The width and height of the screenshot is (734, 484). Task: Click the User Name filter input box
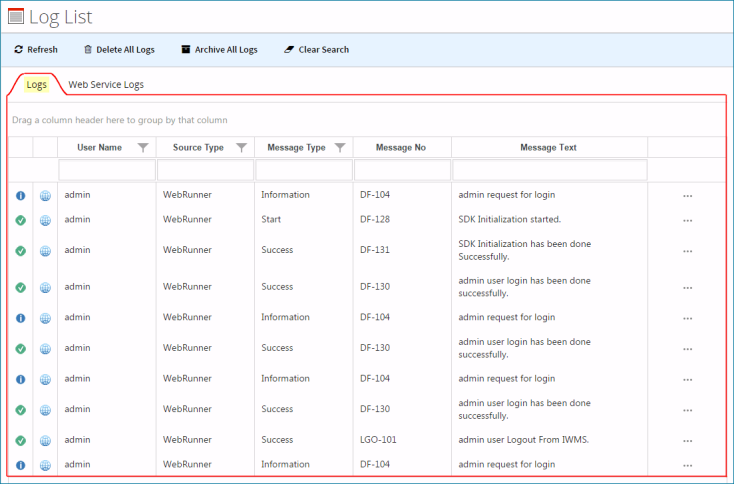[107, 170]
